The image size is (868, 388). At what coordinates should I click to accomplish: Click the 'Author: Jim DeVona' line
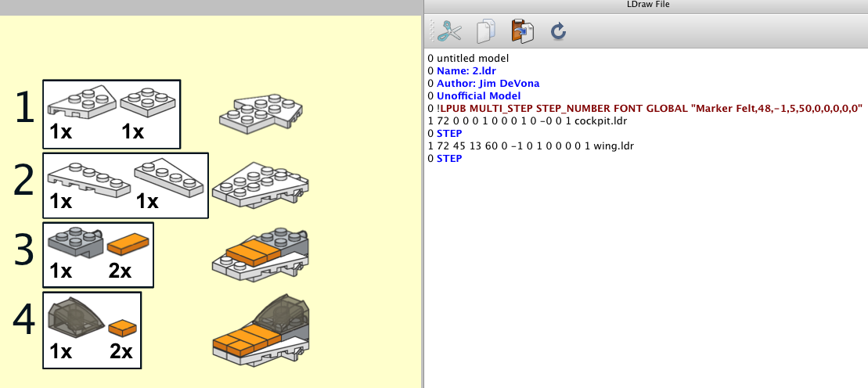pyautogui.click(x=483, y=84)
